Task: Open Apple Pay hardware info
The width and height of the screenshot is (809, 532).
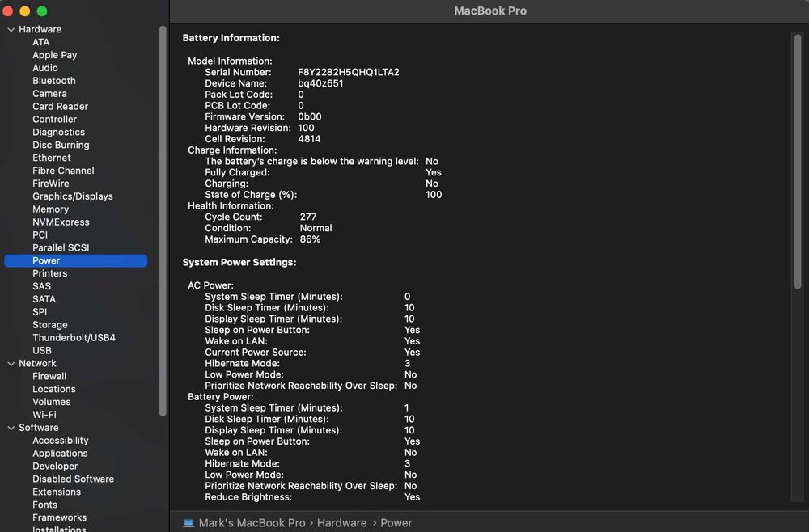Action: pyautogui.click(x=55, y=55)
